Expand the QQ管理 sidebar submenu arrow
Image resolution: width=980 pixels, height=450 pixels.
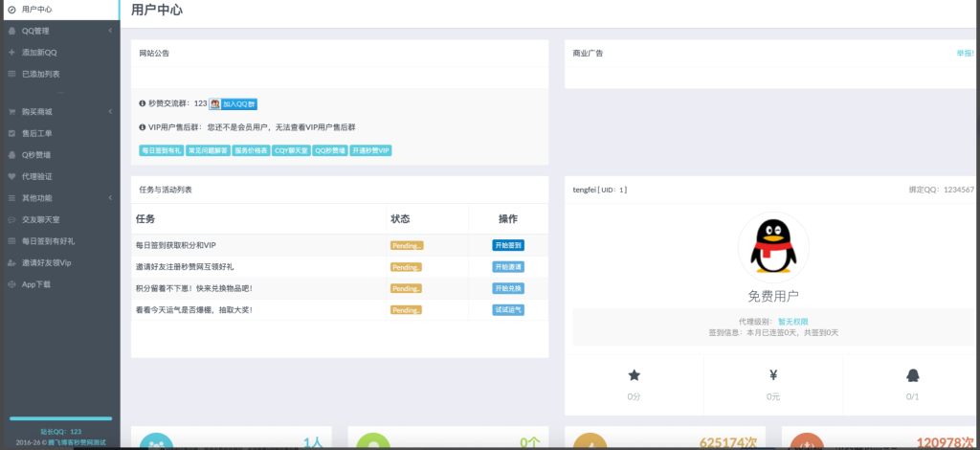click(110, 31)
